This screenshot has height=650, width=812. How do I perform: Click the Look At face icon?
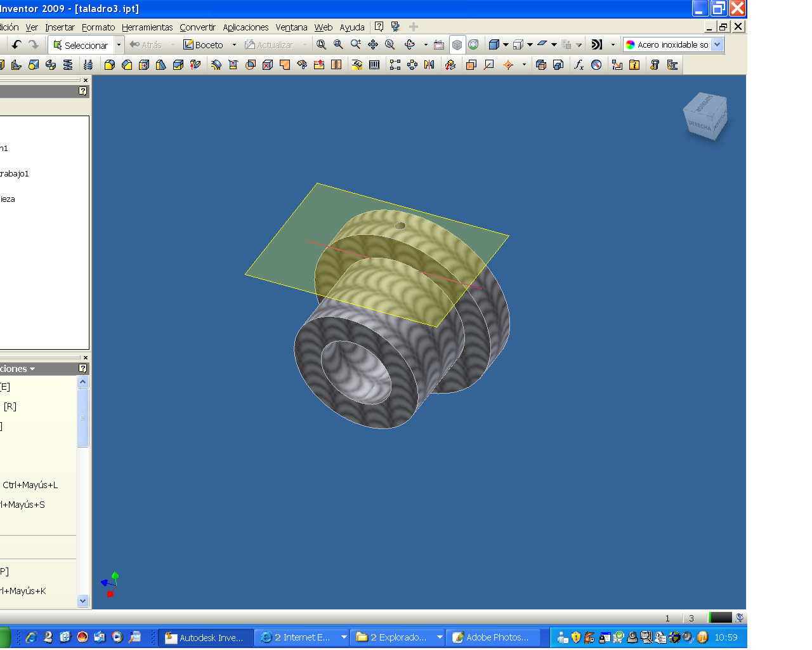pyautogui.click(x=439, y=44)
